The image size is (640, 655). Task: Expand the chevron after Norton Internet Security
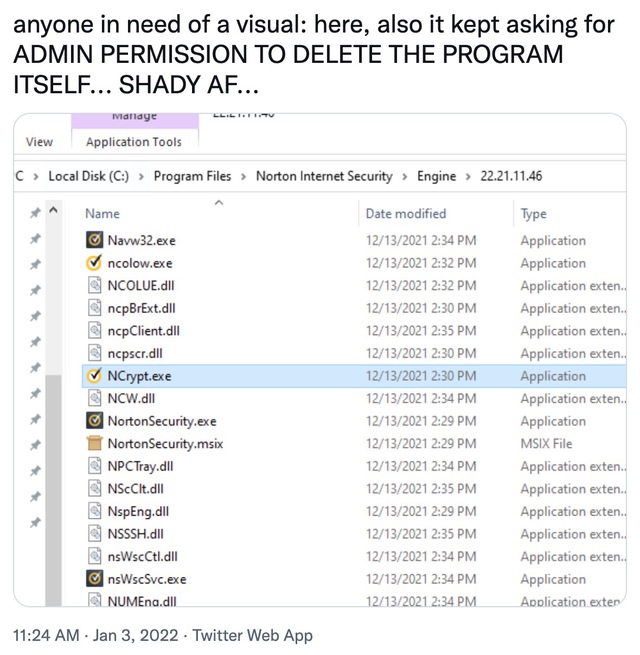pos(405,176)
